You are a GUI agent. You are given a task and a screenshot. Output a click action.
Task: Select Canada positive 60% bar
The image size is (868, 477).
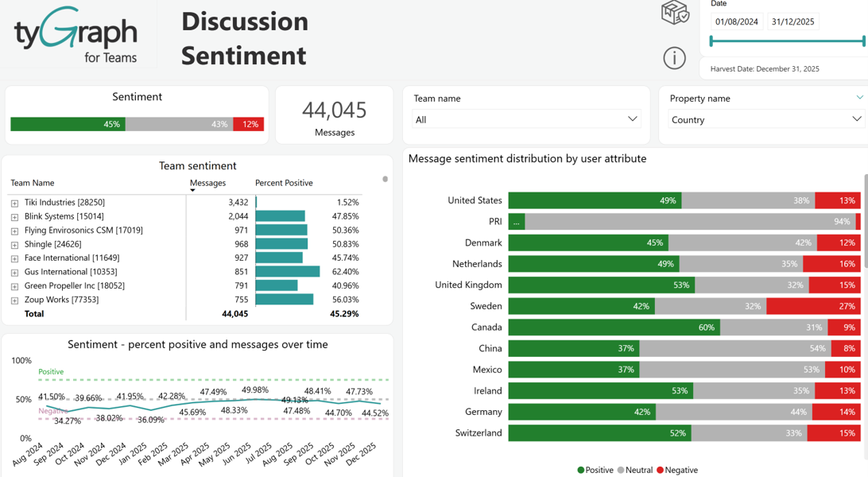pyautogui.click(x=614, y=327)
